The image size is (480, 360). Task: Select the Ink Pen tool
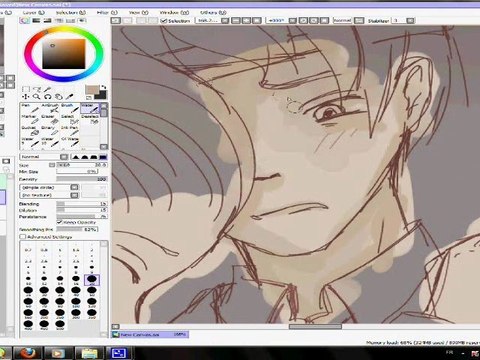point(70,131)
